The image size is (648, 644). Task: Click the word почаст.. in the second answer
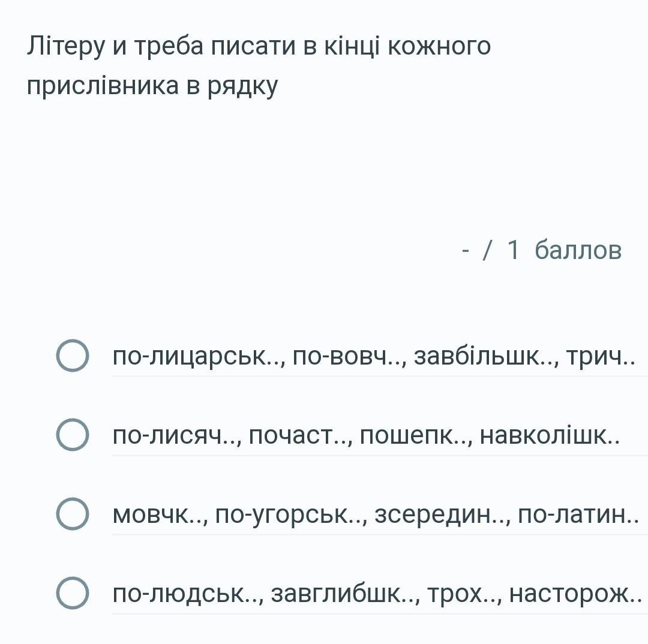pyautogui.click(x=299, y=436)
